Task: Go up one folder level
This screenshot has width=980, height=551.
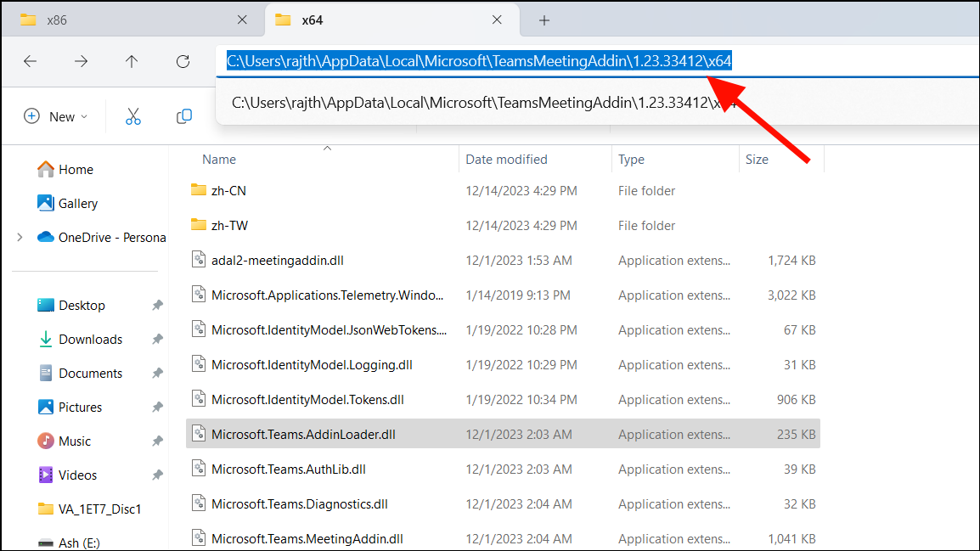Action: point(132,61)
